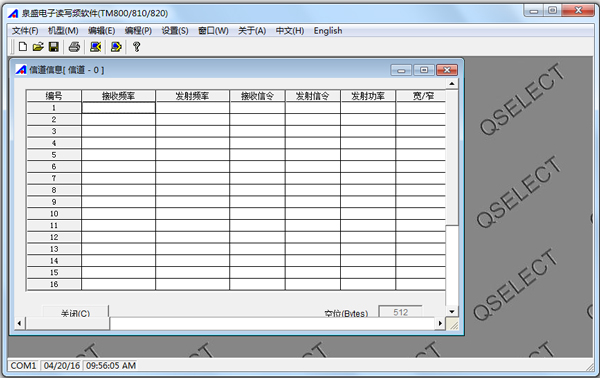
Task: Click transmit power cell in row 2
Action: [x=368, y=120]
